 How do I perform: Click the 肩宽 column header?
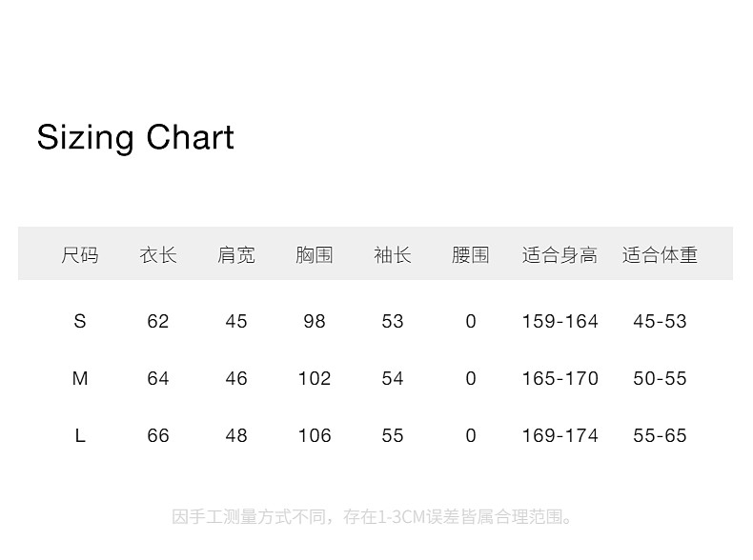[x=236, y=255]
